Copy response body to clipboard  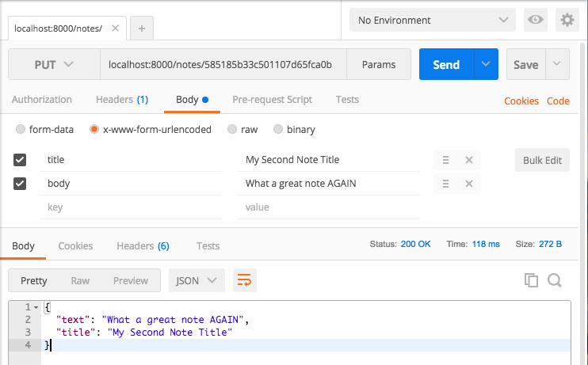pyautogui.click(x=531, y=280)
